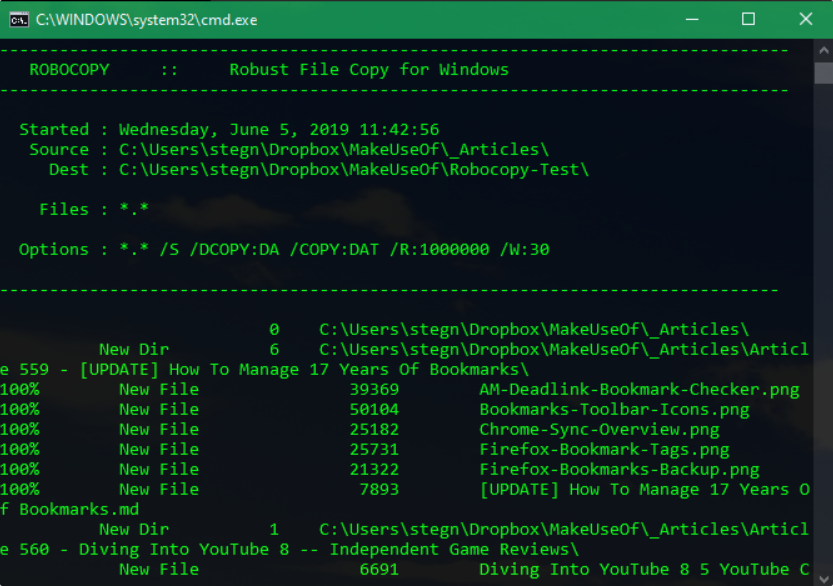Click file size value 6691
Viewport: 833px width, 586px height.
[x=379, y=570]
